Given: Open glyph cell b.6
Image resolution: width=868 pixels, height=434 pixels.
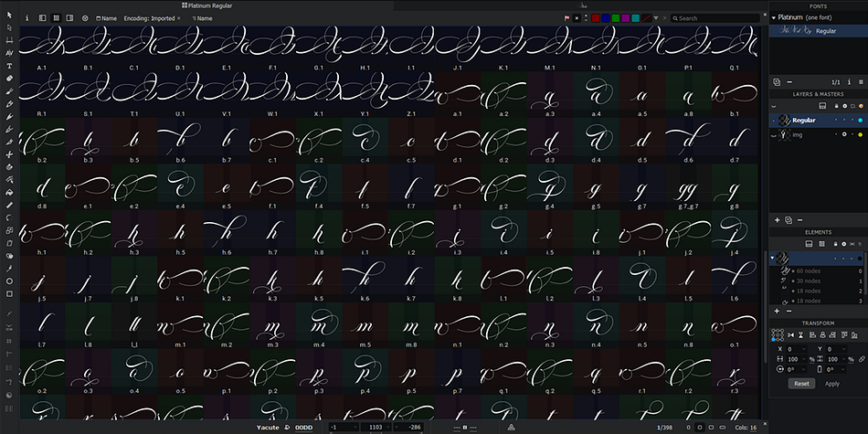Looking at the screenshot, I should 181,141.
